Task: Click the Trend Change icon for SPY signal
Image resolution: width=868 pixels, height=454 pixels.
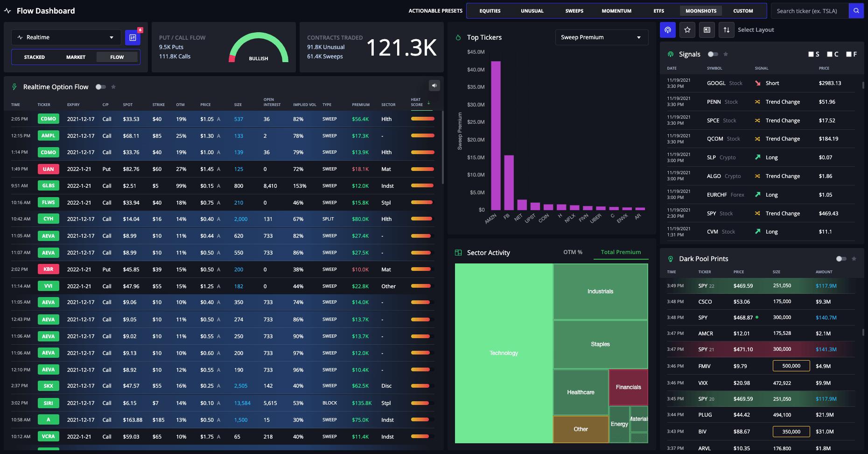Action: [x=758, y=213]
